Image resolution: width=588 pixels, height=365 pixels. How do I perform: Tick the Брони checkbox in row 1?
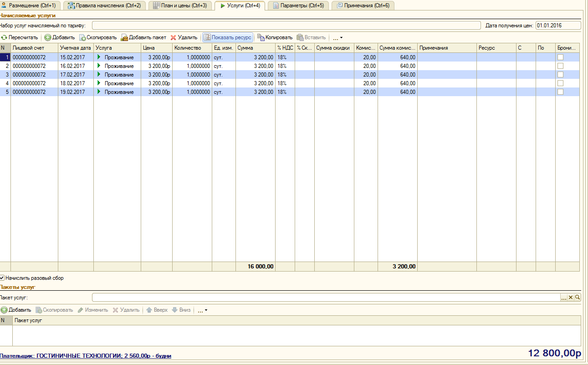561,57
